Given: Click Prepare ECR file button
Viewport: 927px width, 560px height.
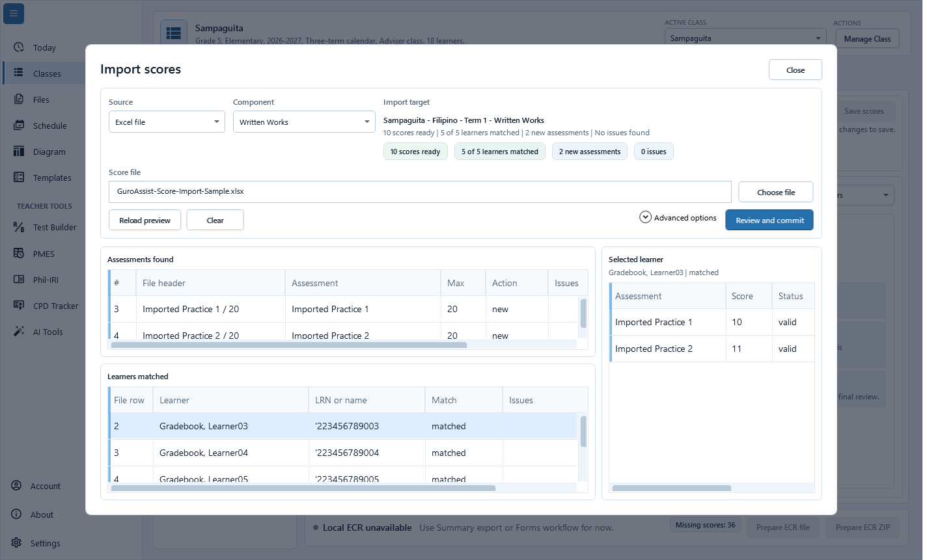Looking at the screenshot, I should 783,527.
